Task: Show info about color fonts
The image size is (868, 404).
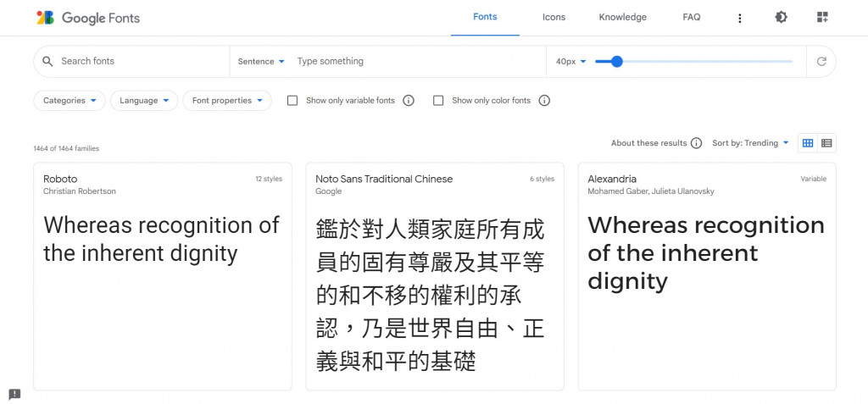Action: (x=544, y=101)
